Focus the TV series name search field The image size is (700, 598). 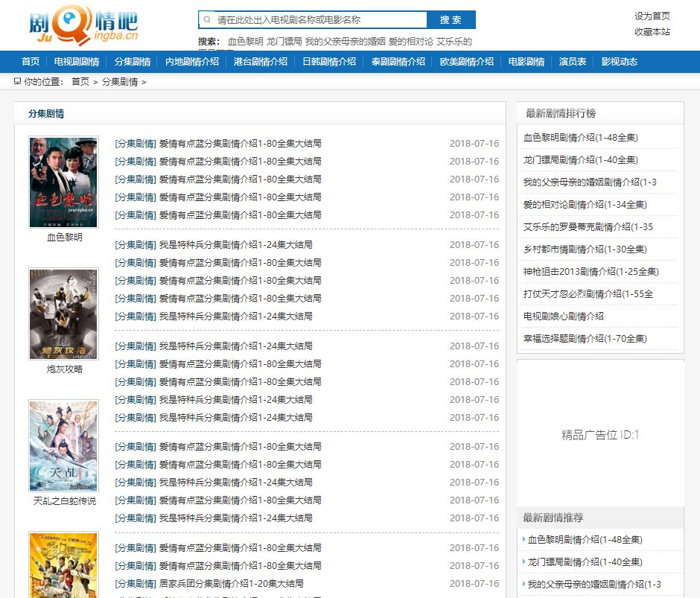(x=313, y=19)
